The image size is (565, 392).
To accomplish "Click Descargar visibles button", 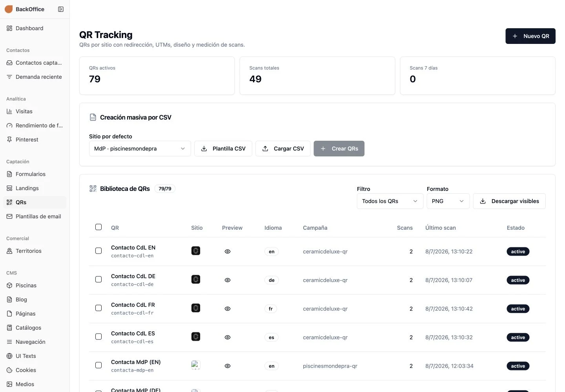I will click(509, 201).
